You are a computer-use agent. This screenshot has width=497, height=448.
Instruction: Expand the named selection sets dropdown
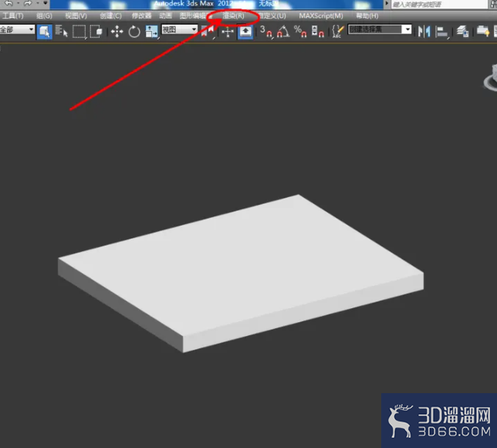pos(407,29)
